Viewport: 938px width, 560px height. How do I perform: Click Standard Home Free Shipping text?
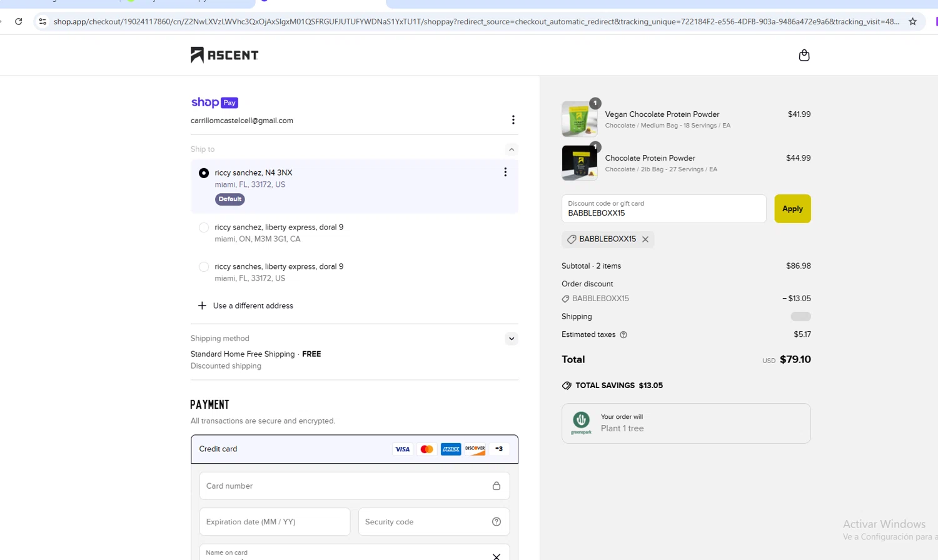[x=243, y=354]
